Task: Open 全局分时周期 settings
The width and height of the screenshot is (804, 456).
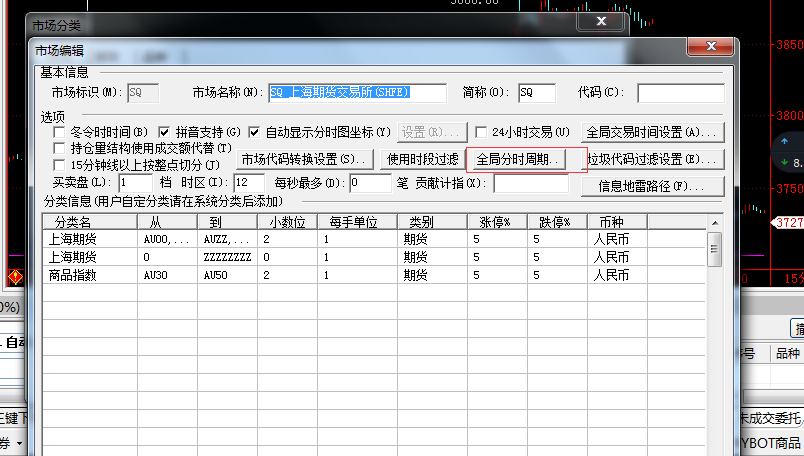Action: (517, 160)
